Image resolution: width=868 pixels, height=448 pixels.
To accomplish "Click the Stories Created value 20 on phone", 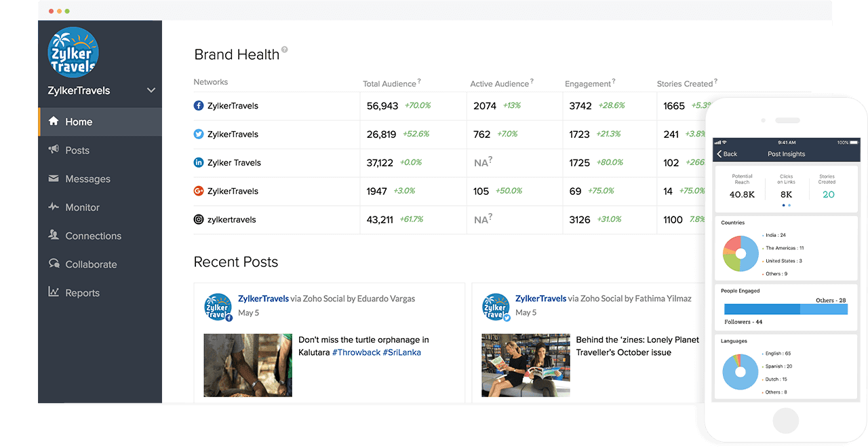I will click(x=829, y=194).
